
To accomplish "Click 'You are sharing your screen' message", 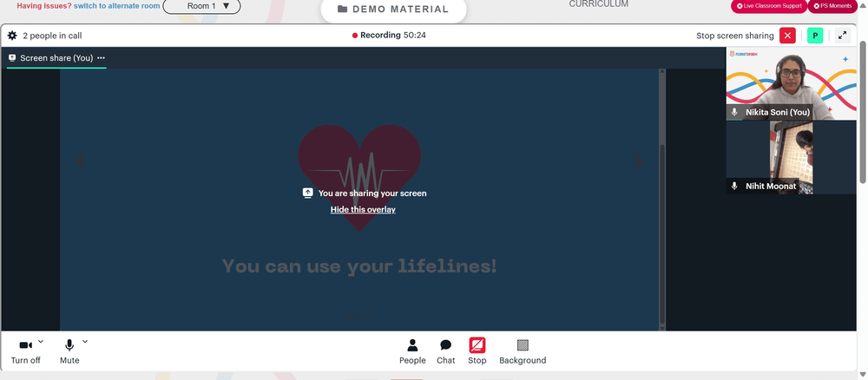I will click(x=372, y=193).
